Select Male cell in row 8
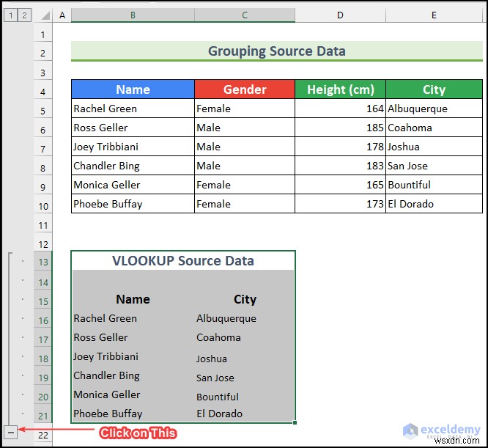Image resolution: width=488 pixels, height=448 pixels. (x=245, y=166)
